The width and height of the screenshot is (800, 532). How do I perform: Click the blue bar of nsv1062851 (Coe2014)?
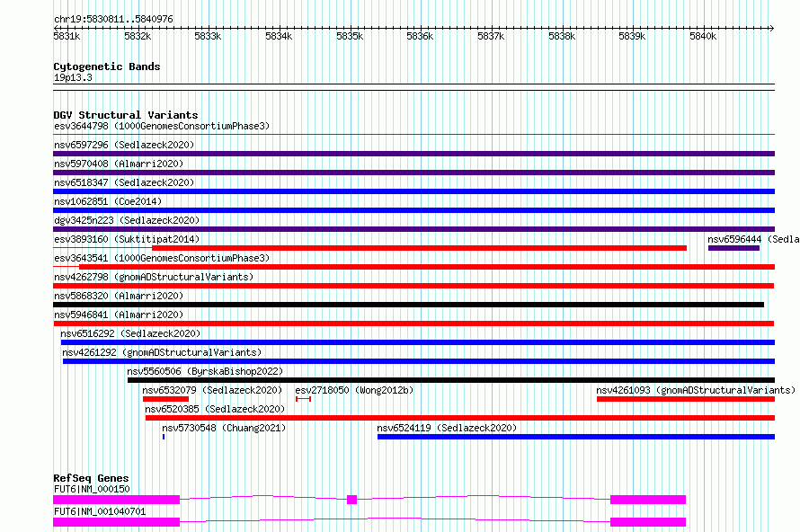(x=413, y=210)
